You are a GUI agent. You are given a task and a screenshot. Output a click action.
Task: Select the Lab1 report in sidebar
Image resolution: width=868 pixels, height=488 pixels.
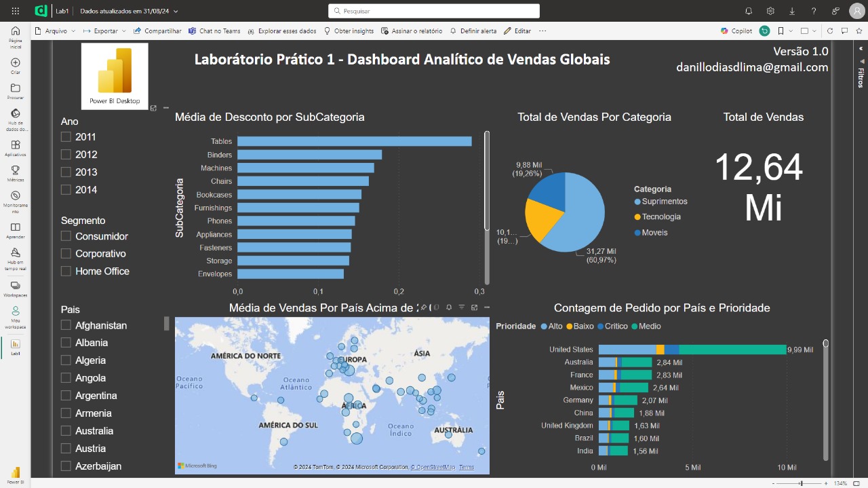point(16,348)
